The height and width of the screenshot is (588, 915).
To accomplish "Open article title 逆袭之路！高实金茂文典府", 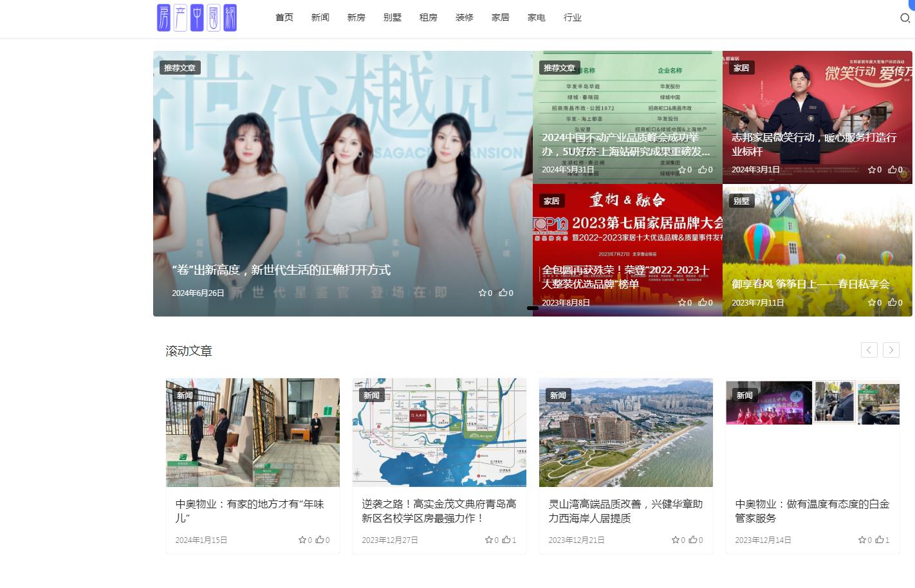I will click(x=439, y=511).
